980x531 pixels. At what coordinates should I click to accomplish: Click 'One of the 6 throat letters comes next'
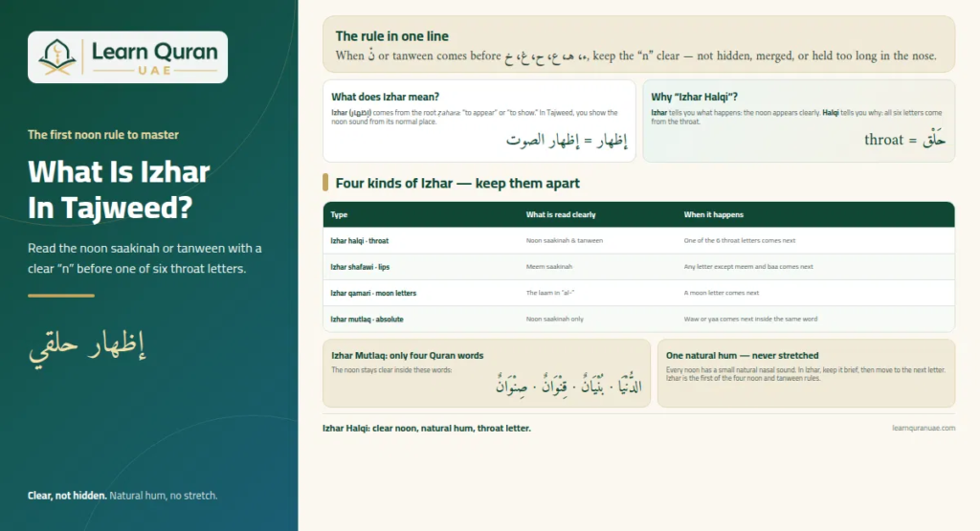click(x=740, y=240)
